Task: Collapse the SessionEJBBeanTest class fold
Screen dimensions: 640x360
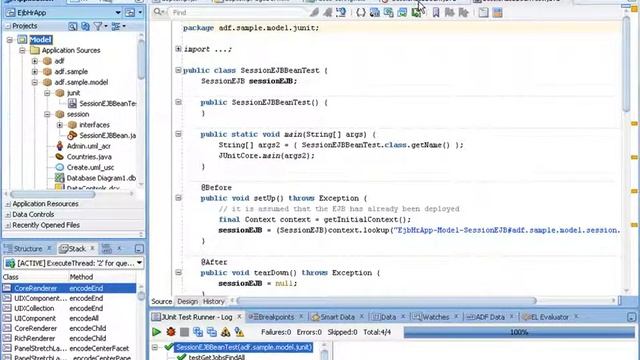Action: pos(178,70)
